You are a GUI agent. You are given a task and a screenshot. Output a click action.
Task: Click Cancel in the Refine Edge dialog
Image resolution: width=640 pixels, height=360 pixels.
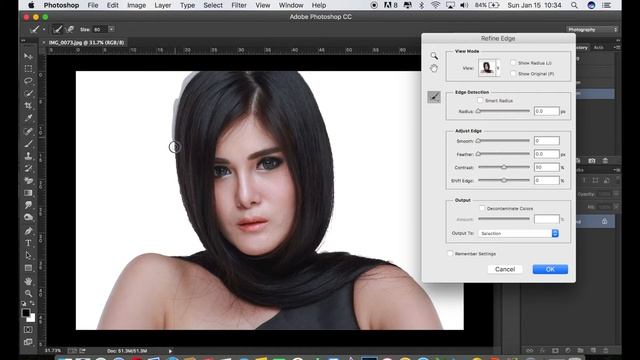pyautogui.click(x=505, y=269)
